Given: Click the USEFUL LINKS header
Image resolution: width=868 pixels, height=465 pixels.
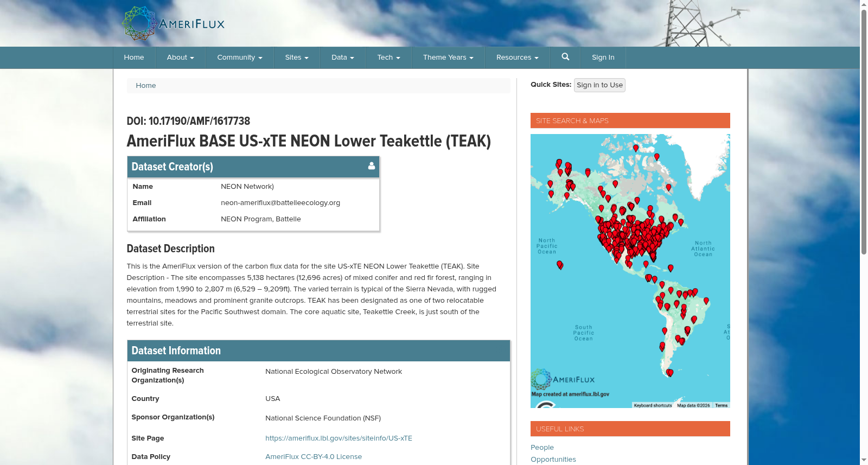Looking at the screenshot, I should click(630, 429).
